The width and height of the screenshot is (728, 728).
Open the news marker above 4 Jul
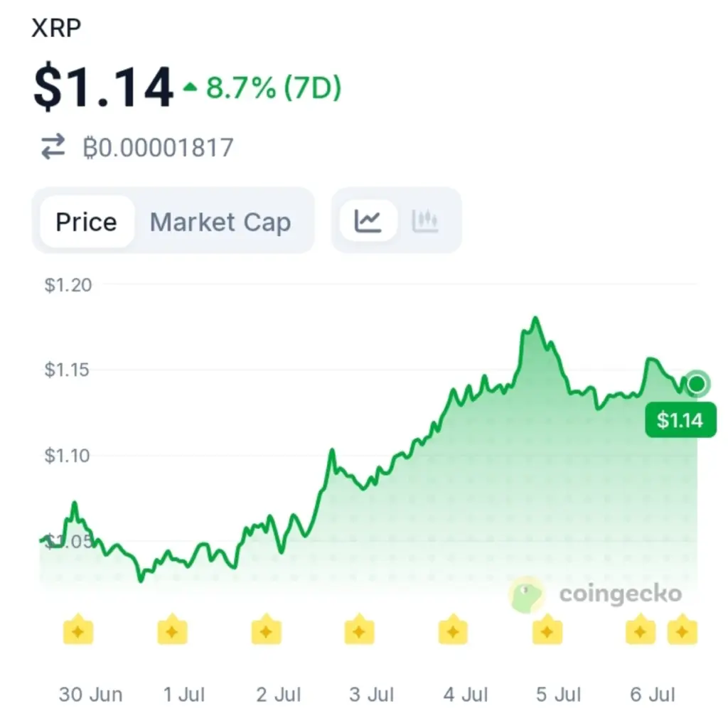click(x=453, y=629)
